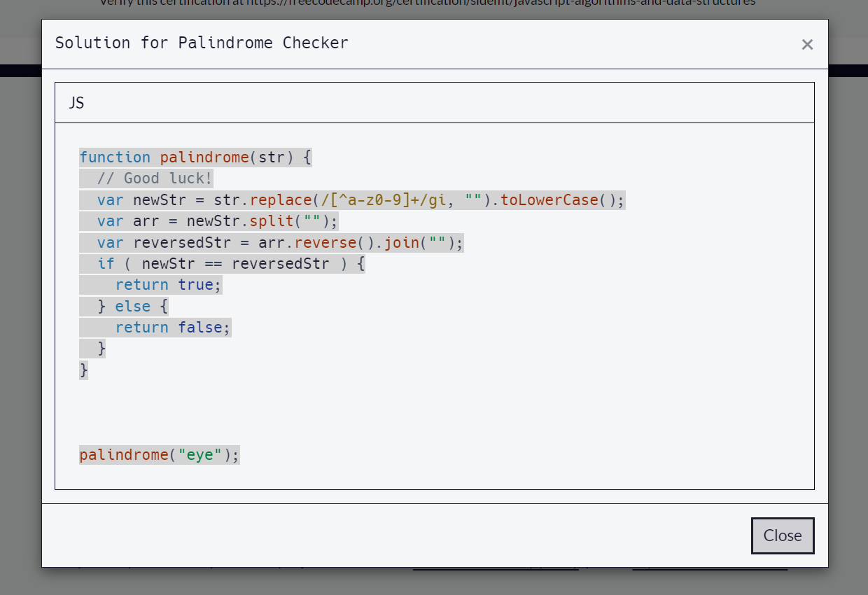This screenshot has width=868, height=595.
Task: Close the modal with the X icon
Action: [807, 45]
